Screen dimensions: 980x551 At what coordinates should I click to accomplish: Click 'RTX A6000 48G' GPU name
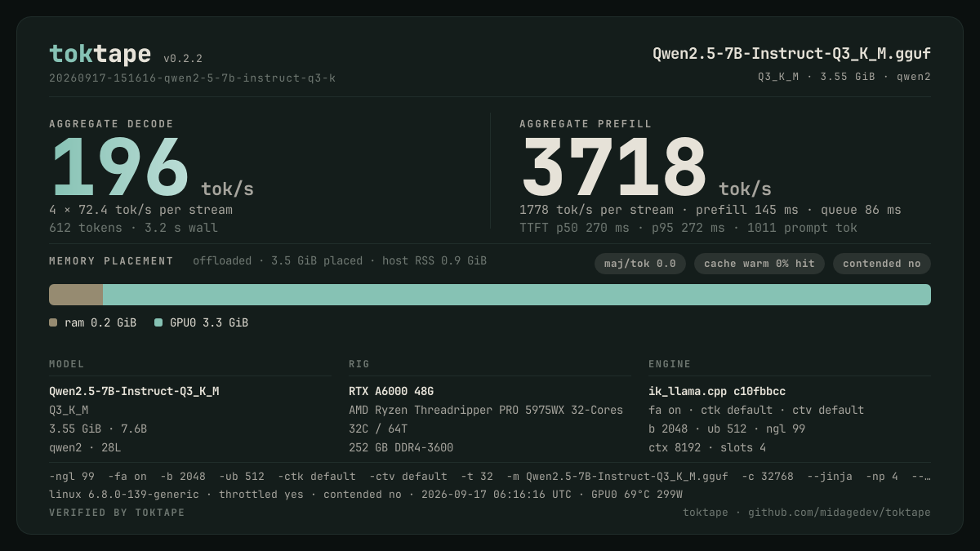tap(391, 391)
